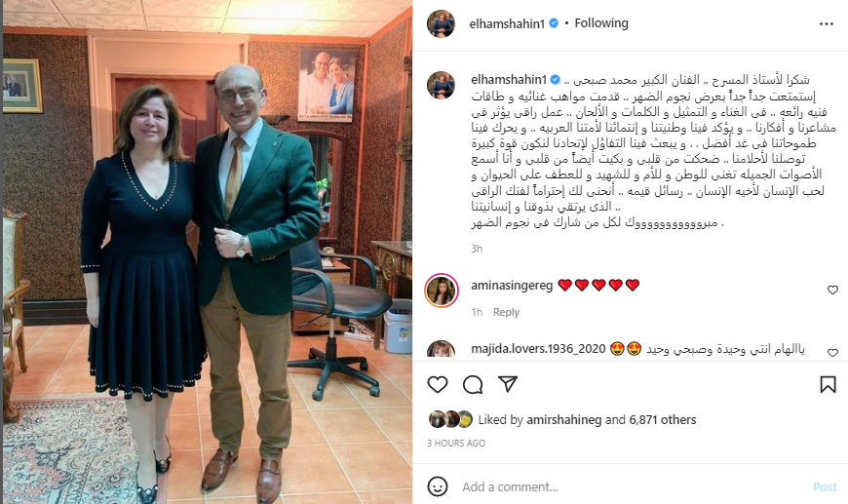The width and height of the screenshot is (848, 504).
Task: Click the caption author avatar of elhamshahin1
Action: point(441,85)
